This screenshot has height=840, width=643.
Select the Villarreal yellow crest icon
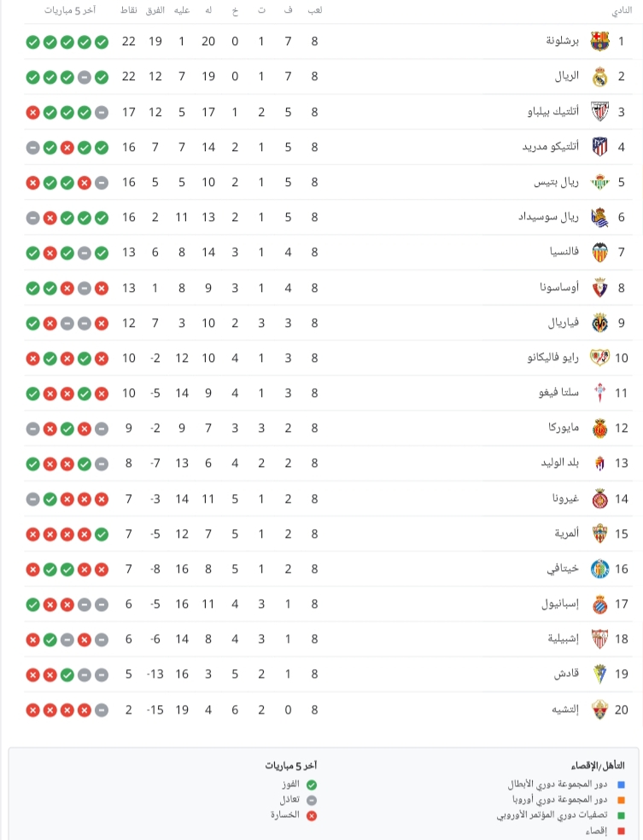coord(599,323)
